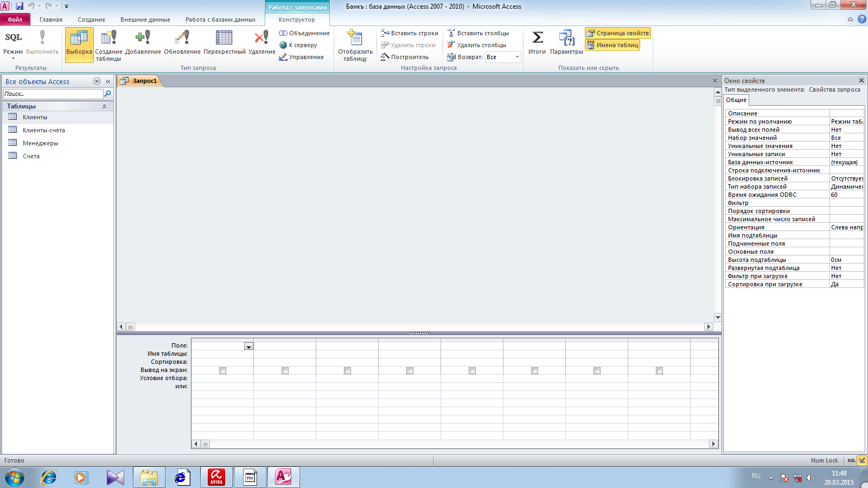Open Параметры query parameters

coord(566,42)
